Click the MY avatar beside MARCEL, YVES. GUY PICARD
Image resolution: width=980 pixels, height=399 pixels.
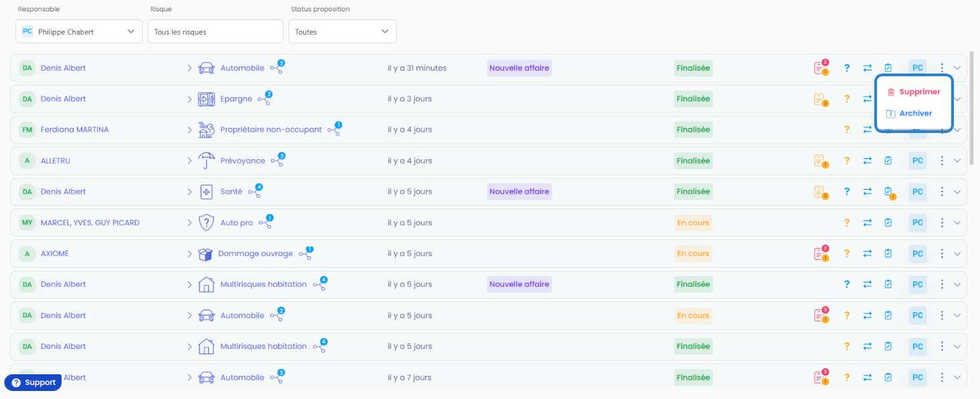pos(27,223)
